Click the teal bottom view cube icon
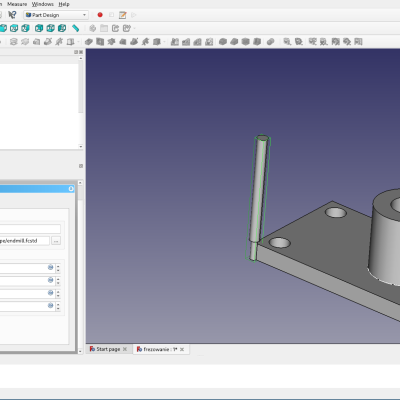This screenshot has height=400, width=400. (x=50, y=28)
